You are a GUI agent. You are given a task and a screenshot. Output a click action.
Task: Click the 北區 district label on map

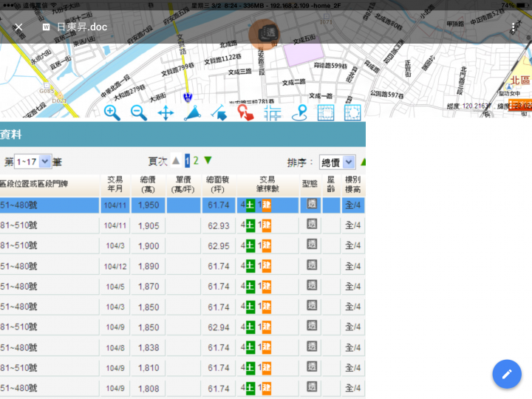pos(520,81)
